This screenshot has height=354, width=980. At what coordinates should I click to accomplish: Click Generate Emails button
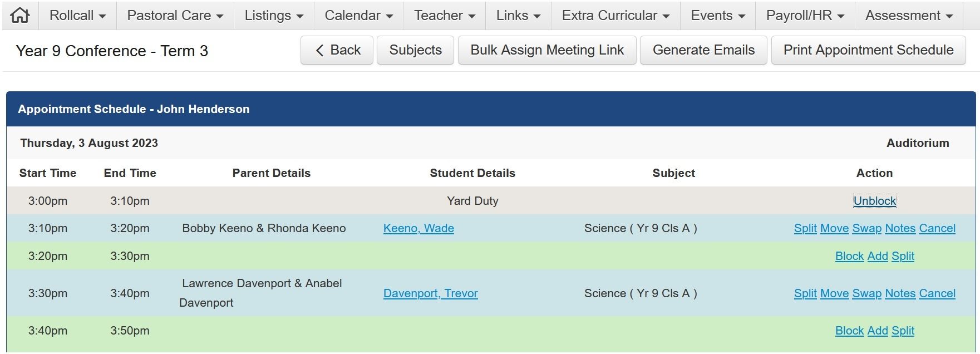tap(703, 50)
